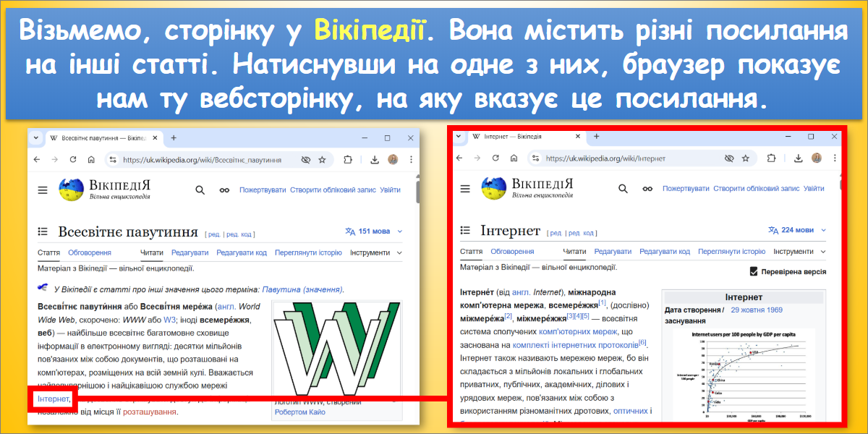Open the extensions puzzle icon in the Інтернет window
Viewport: 868px width, 434px height.
click(x=770, y=158)
